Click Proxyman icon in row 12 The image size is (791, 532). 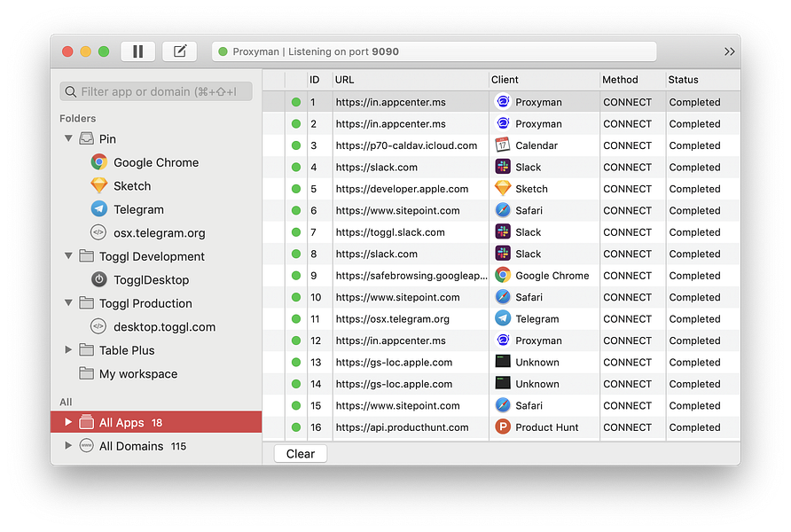[x=503, y=340]
